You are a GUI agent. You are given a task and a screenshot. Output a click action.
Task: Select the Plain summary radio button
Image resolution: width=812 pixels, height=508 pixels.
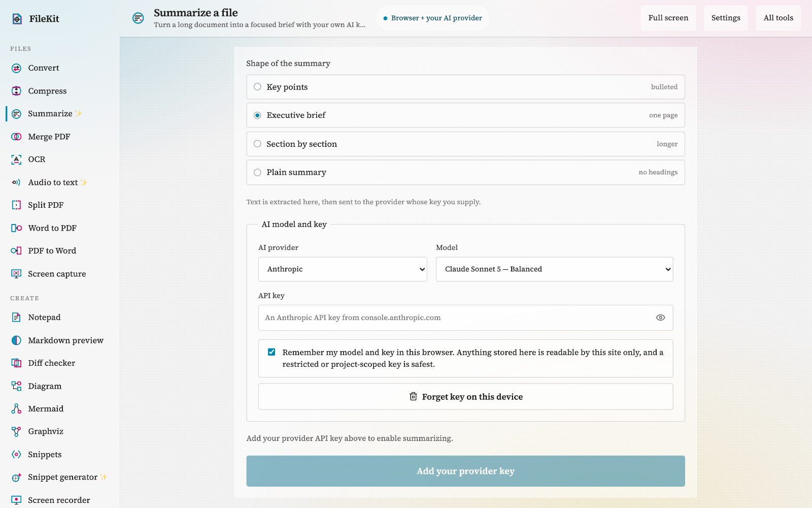tap(257, 173)
